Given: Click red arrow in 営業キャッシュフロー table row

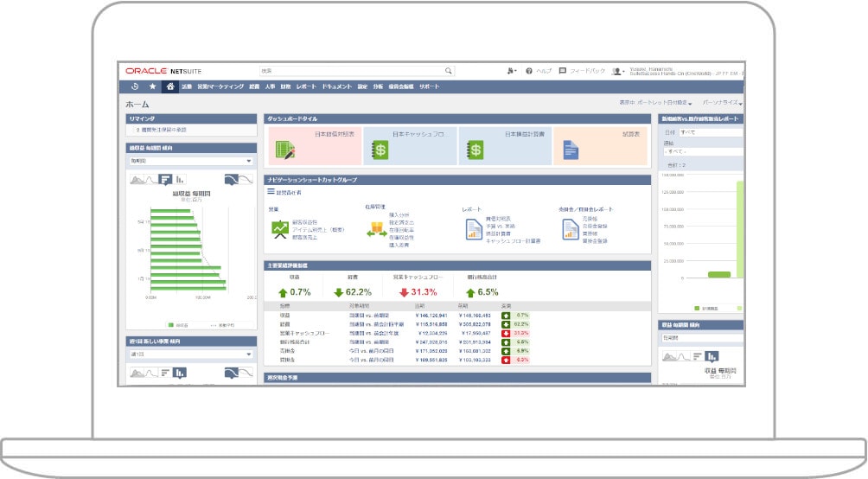Looking at the screenshot, I should [x=506, y=334].
